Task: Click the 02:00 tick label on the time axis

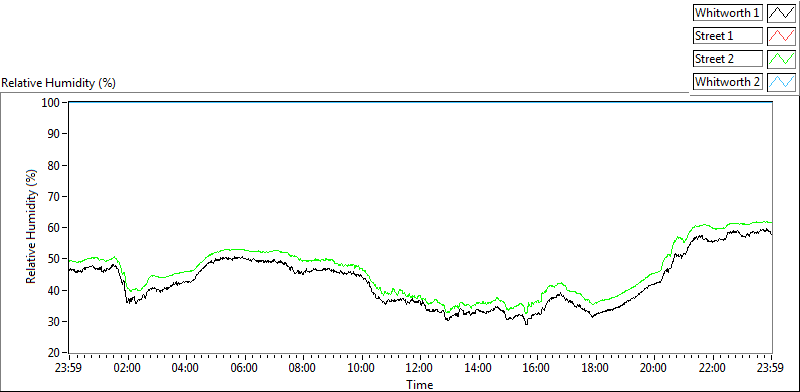Action: click(128, 368)
